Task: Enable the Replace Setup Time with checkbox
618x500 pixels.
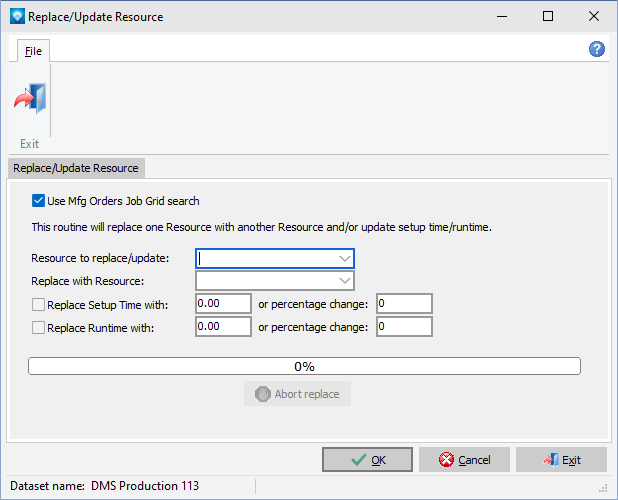Action: click(x=38, y=305)
